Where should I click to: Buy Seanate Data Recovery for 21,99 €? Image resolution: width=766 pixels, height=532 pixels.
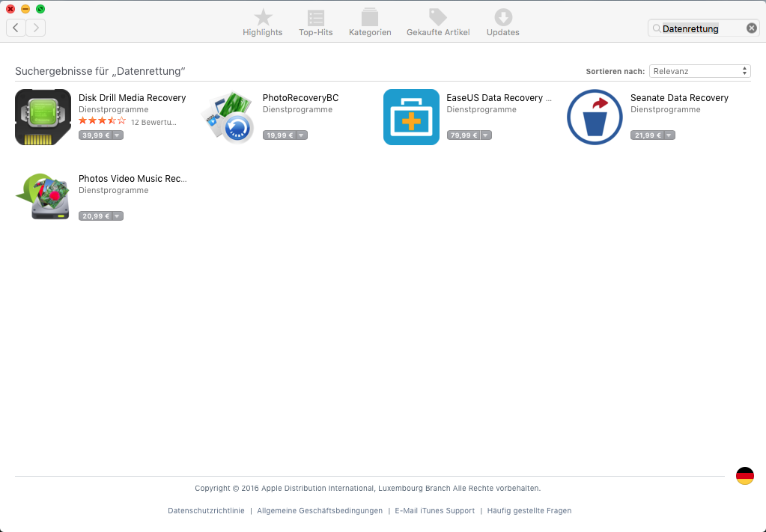click(648, 135)
